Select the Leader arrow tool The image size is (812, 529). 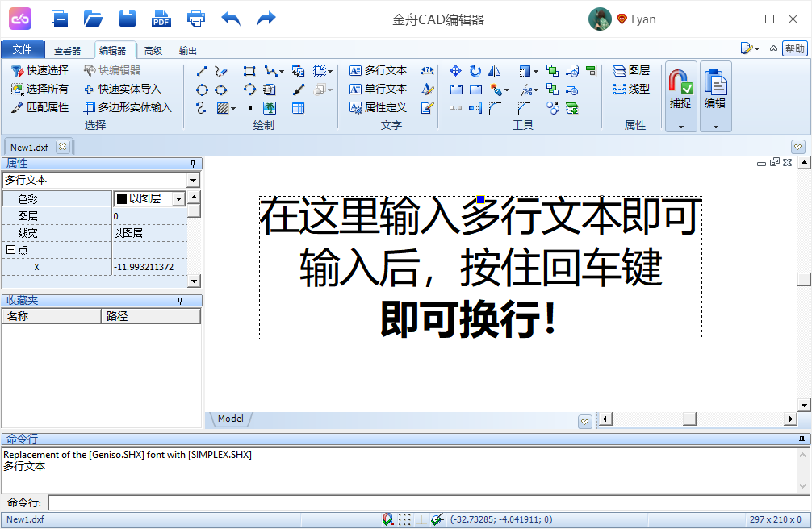[299, 90]
